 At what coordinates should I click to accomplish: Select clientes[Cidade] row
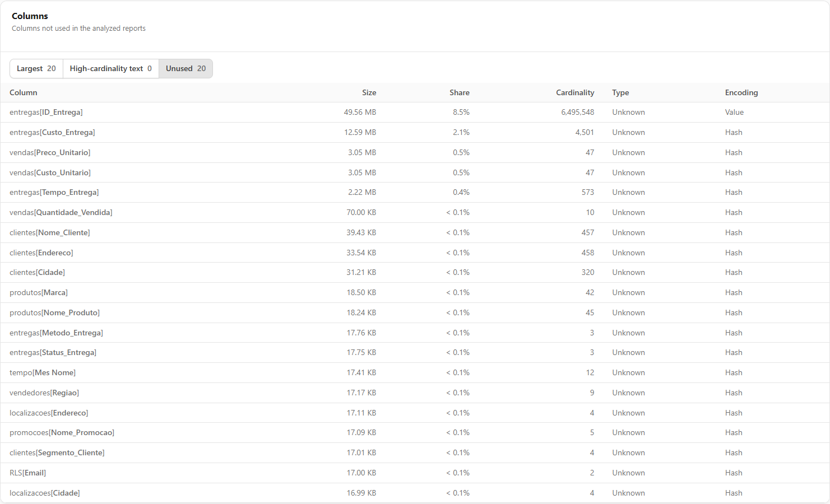pos(415,272)
